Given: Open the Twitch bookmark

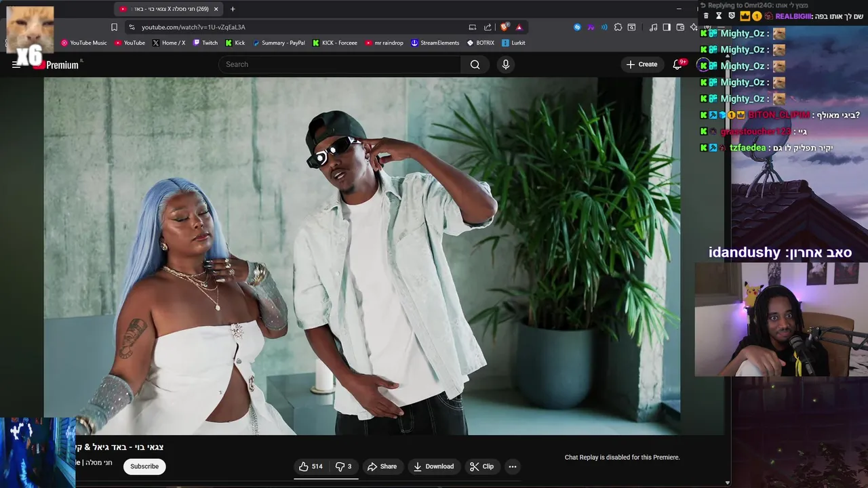Looking at the screenshot, I should (x=205, y=43).
